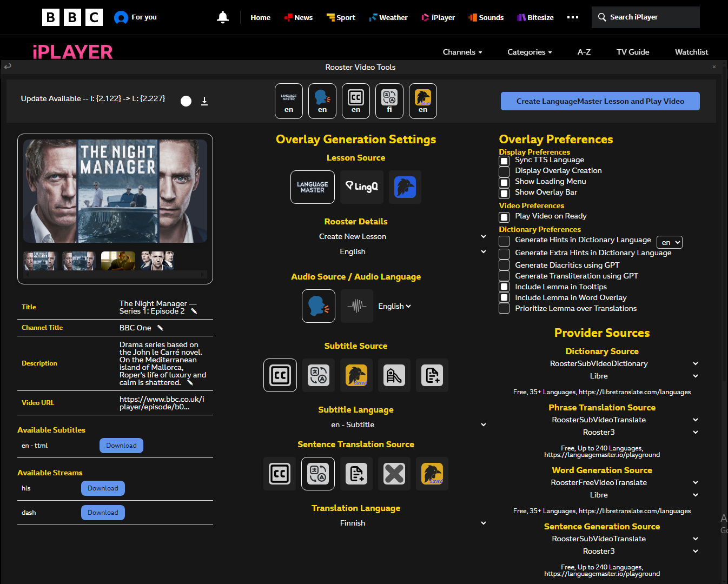Go to TV Guide
The height and width of the screenshot is (584, 728).
[633, 52]
